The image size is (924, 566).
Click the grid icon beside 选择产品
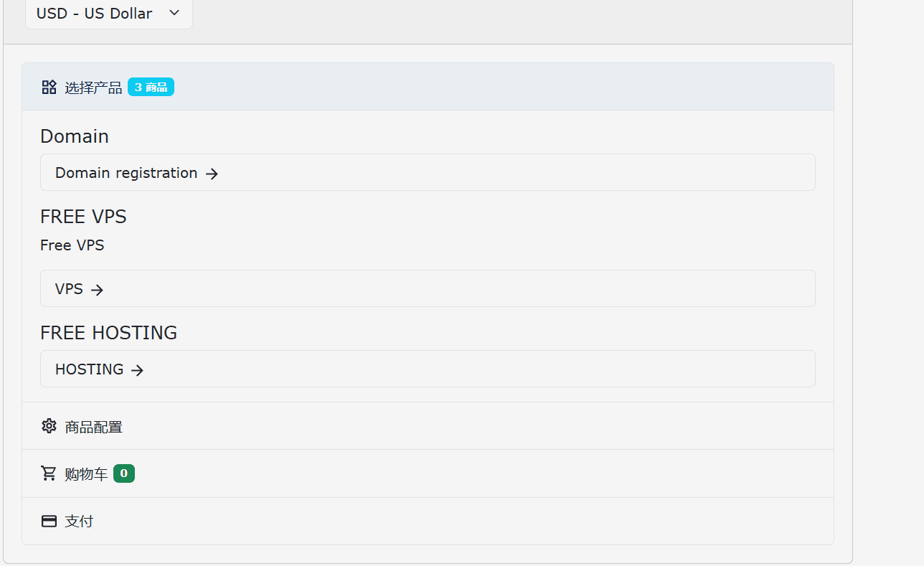49,88
